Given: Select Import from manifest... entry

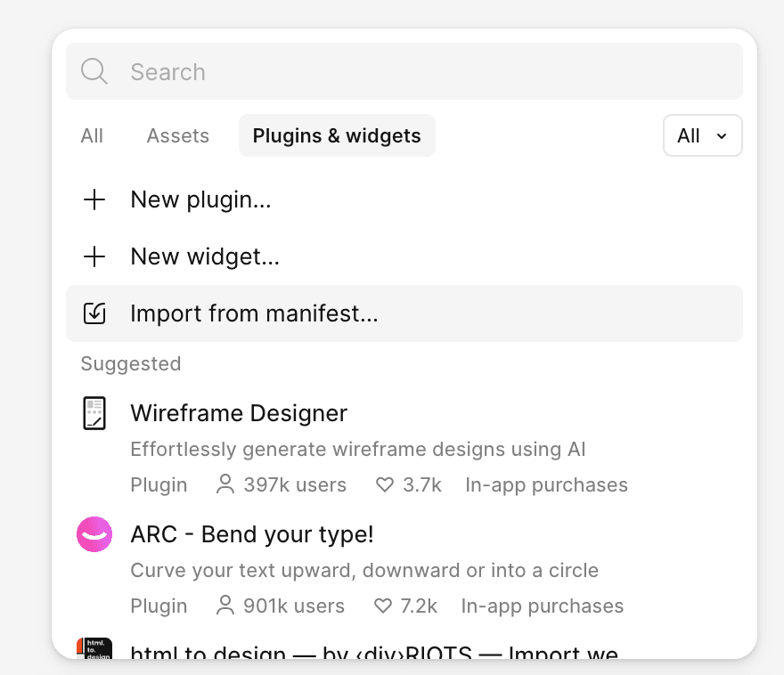Looking at the screenshot, I should pyautogui.click(x=404, y=313).
